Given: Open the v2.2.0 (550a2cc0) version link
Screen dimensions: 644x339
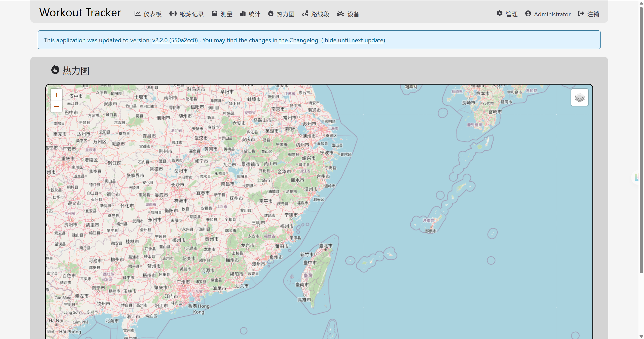Looking at the screenshot, I should click(175, 40).
